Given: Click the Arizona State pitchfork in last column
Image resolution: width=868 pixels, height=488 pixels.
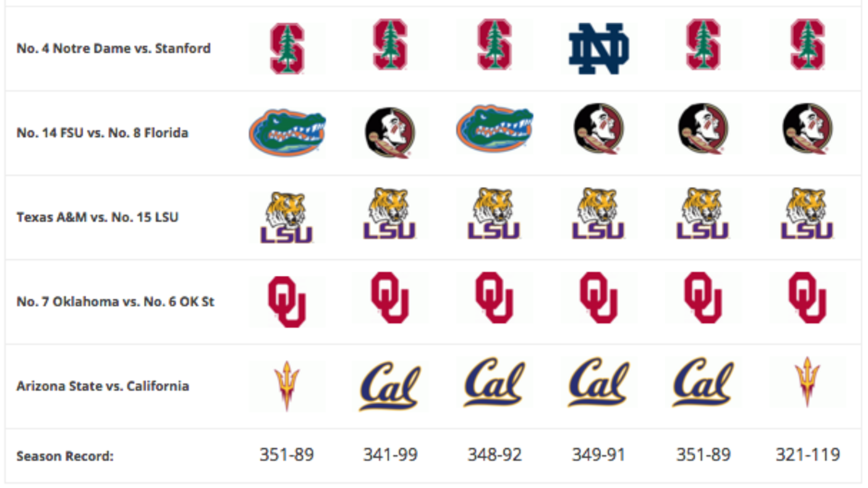Looking at the screenshot, I should tap(807, 382).
